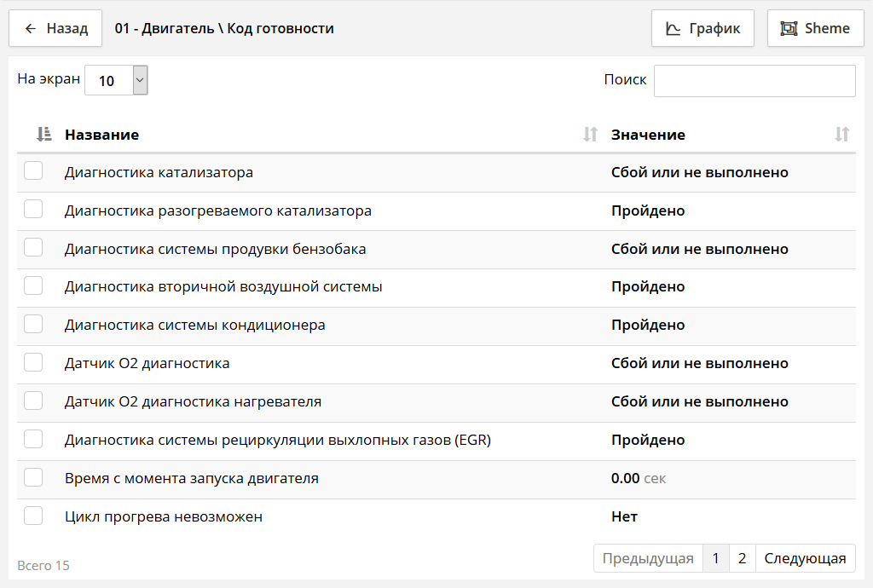Enable the Цикл прогрева невозможен checkbox

[33, 516]
